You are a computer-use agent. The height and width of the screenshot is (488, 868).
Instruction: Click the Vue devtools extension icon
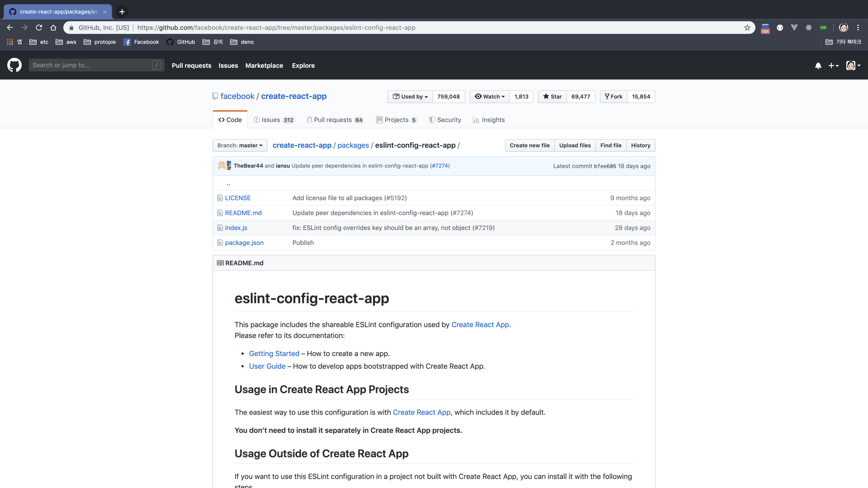(x=794, y=27)
